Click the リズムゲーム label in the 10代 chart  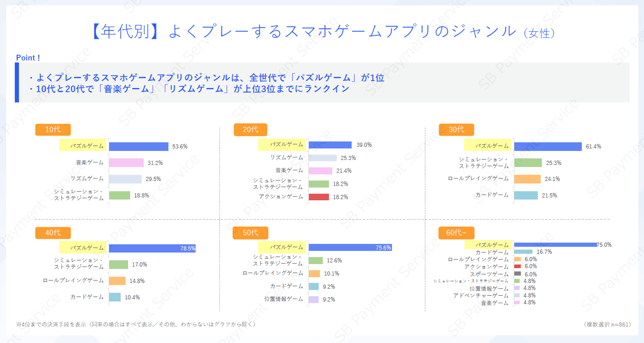pos(87,179)
